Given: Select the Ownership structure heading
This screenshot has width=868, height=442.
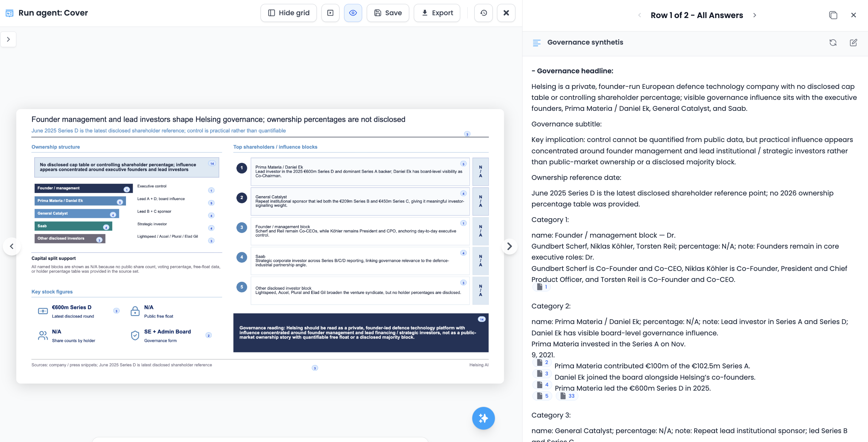Looking at the screenshot, I should tap(56, 147).
